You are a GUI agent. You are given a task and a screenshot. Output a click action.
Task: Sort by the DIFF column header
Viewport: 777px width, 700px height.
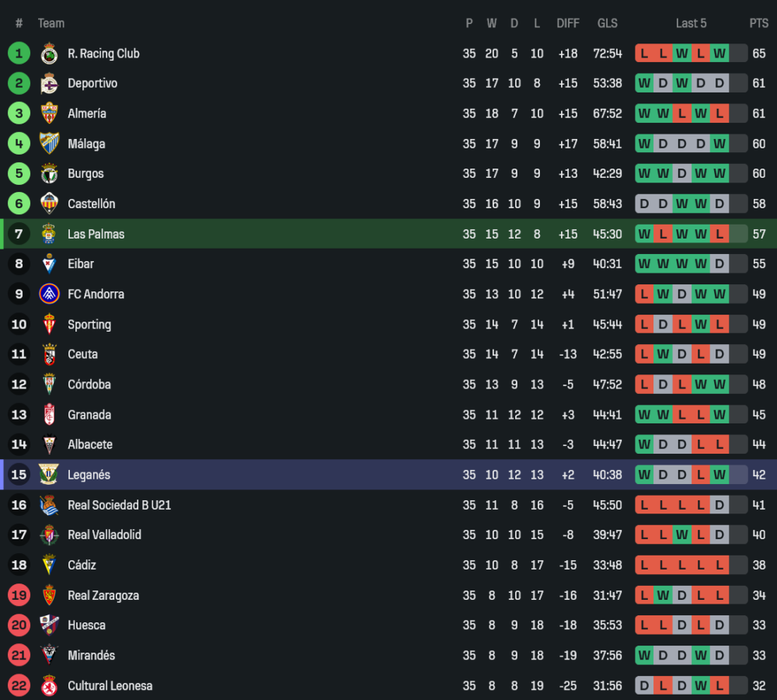568,23
